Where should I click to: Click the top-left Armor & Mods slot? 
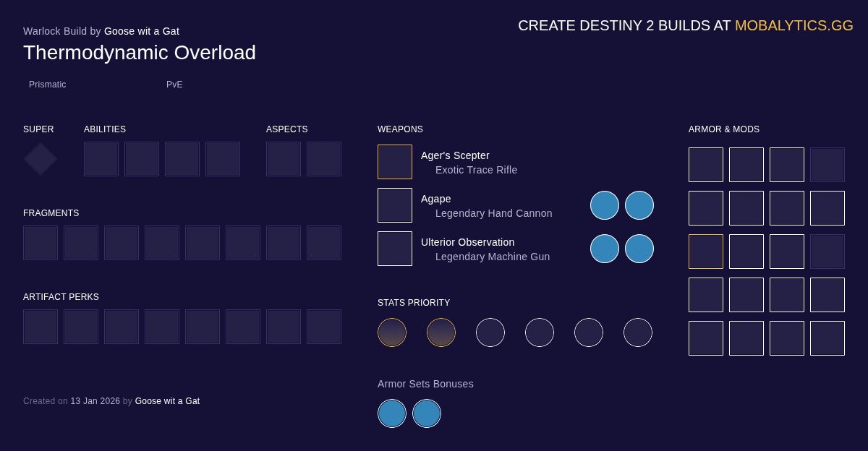(706, 165)
